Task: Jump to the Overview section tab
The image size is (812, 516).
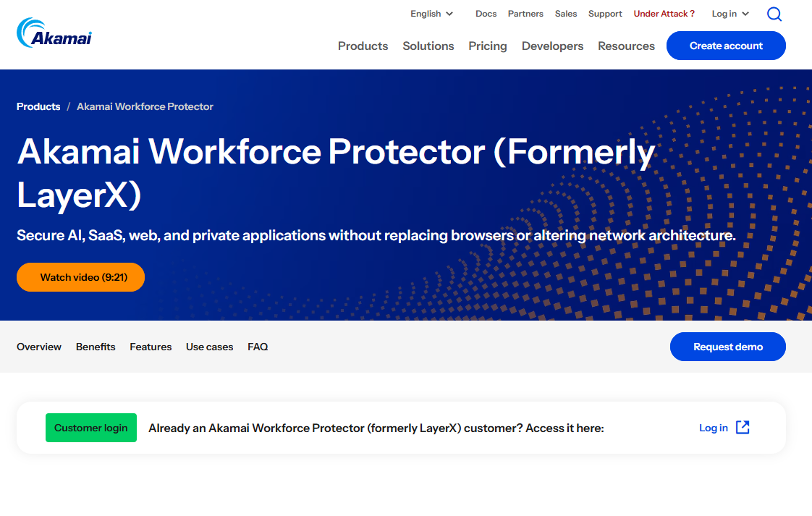Action: (x=39, y=347)
